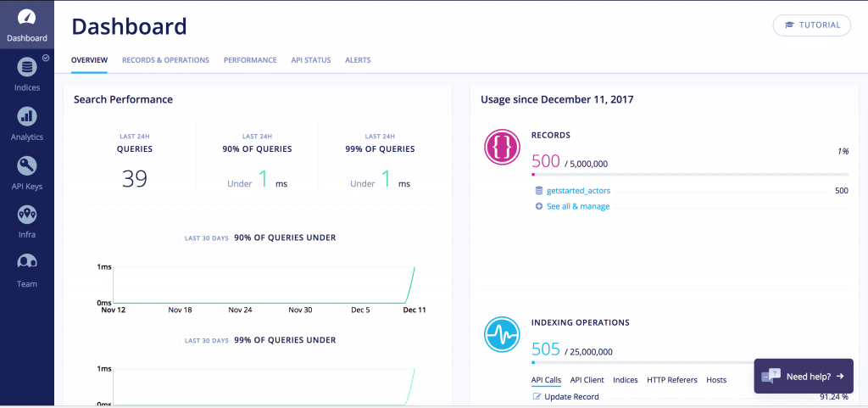Viewport: 868px width, 408px height.
Task: Click the pink Records braces icon
Action: coord(502,147)
